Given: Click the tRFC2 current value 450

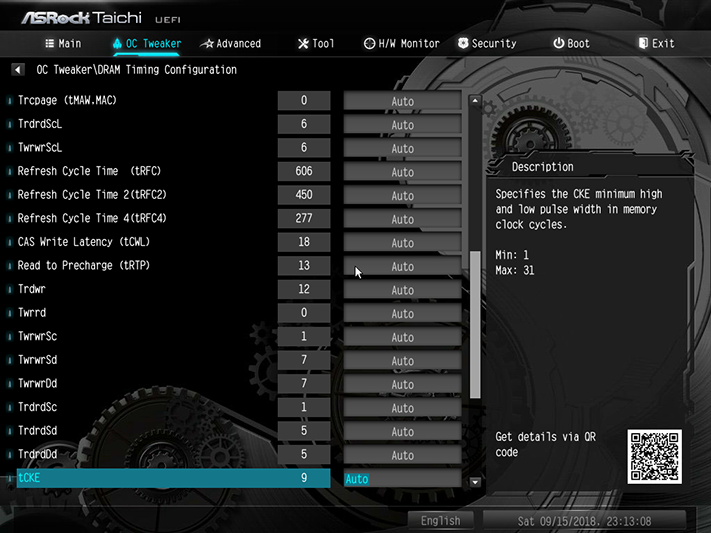Looking at the screenshot, I should click(x=304, y=195).
